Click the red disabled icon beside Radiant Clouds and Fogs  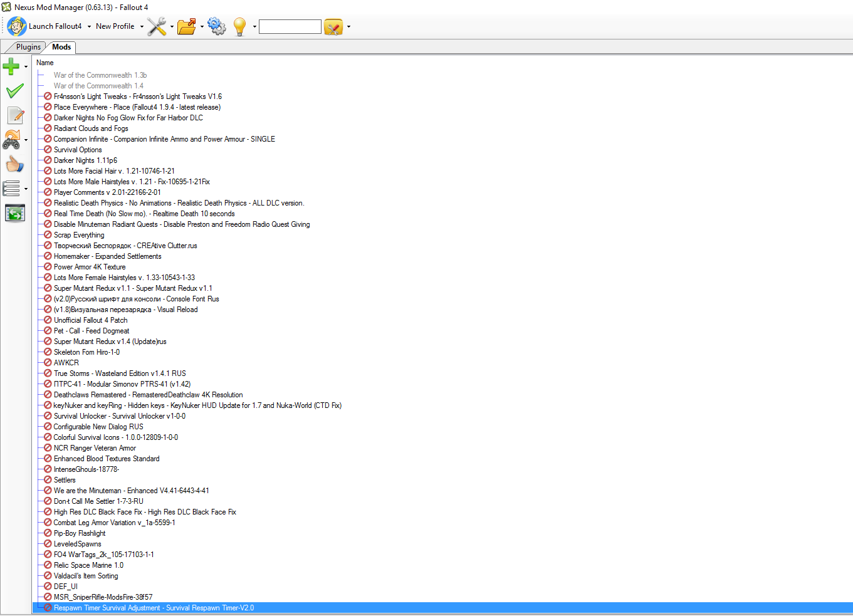[48, 128]
